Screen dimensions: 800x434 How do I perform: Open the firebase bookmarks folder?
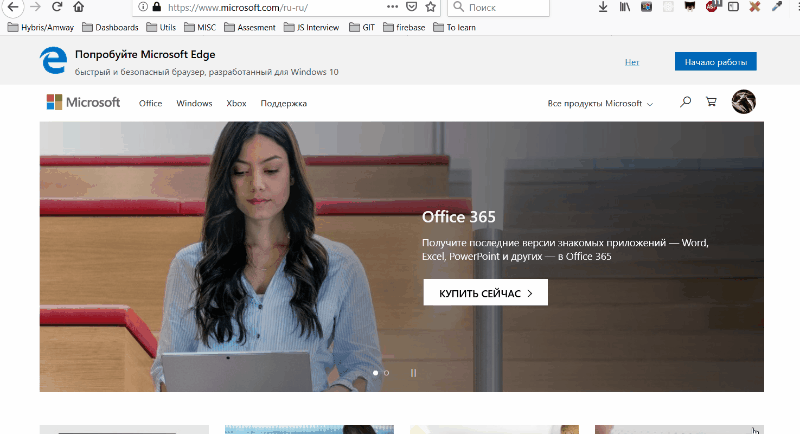tap(404, 28)
